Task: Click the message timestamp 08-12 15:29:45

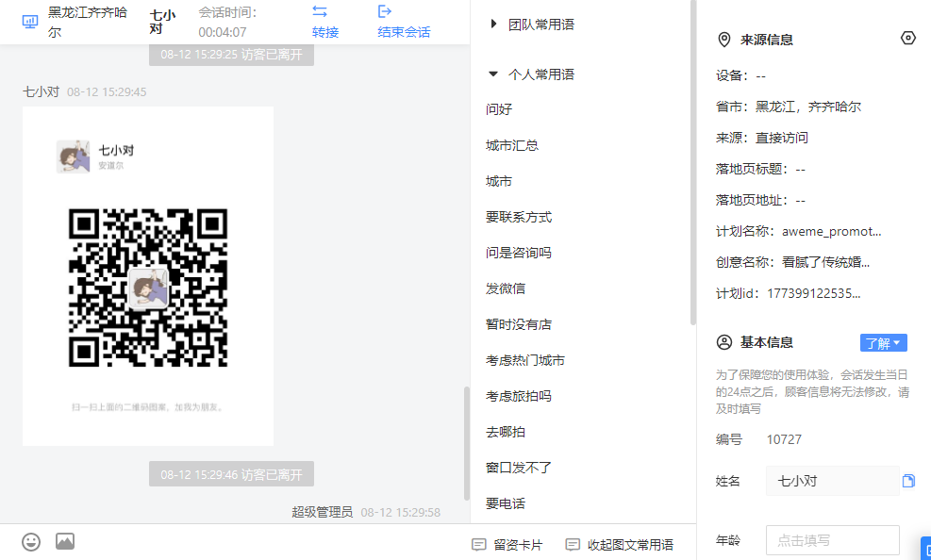Action: coord(107,92)
